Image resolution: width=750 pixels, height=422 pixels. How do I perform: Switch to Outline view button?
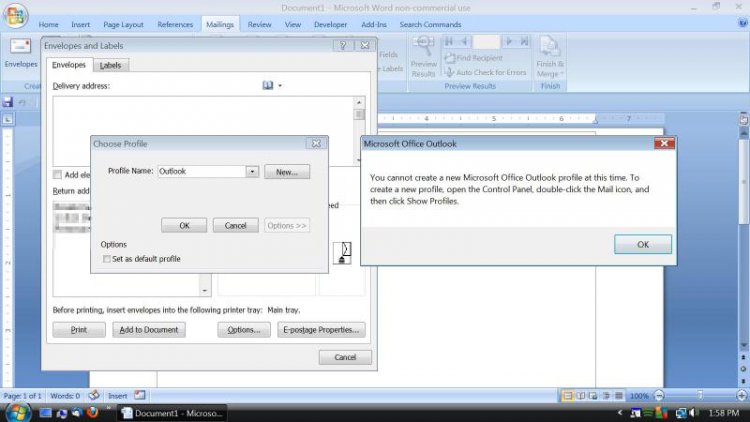606,396
